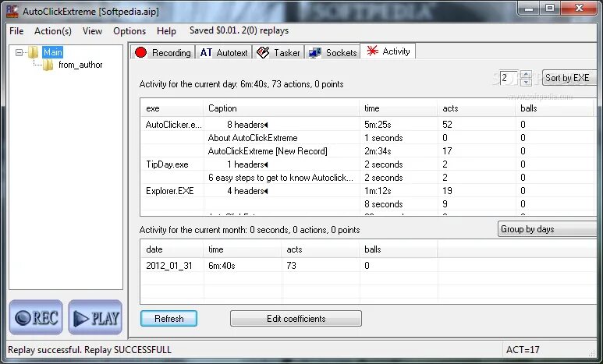The height and width of the screenshot is (364, 603).
Task: Click the Saved $0.01. 2(0) replays text
Action: 239,30
